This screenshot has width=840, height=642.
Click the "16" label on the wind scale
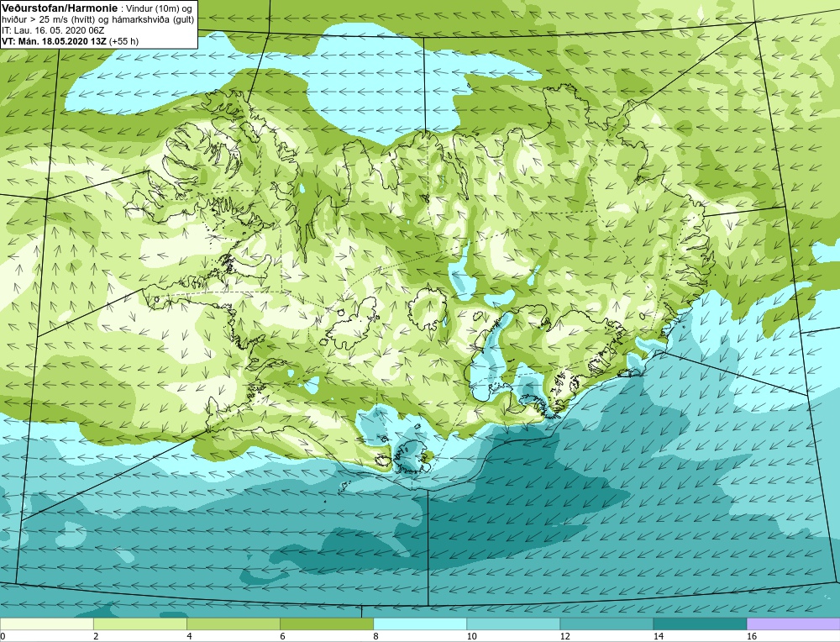point(752,636)
